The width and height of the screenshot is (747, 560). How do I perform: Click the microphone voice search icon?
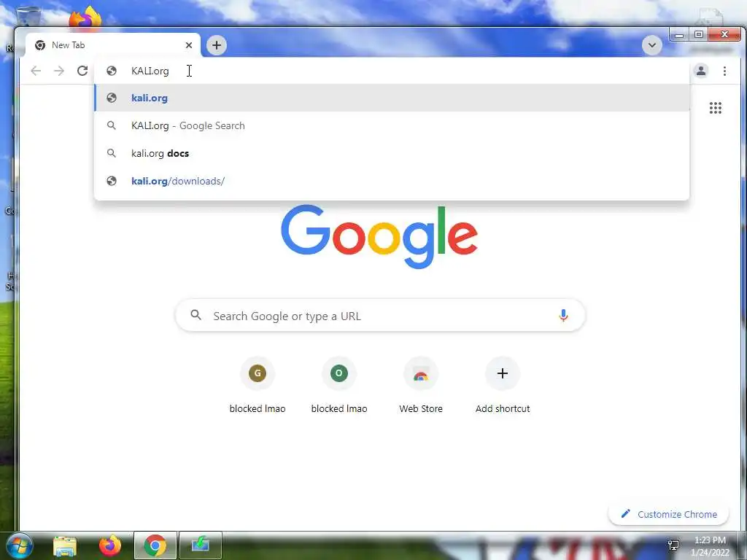[563, 315]
